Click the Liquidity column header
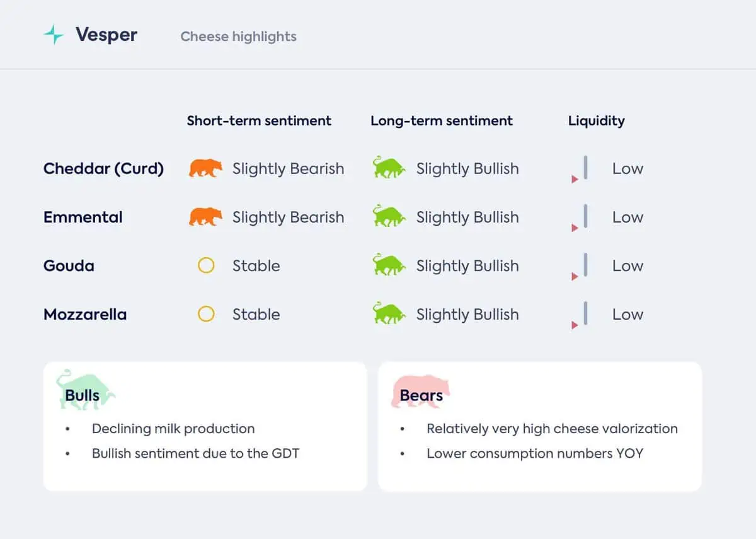The width and height of the screenshot is (756, 539). 597,120
